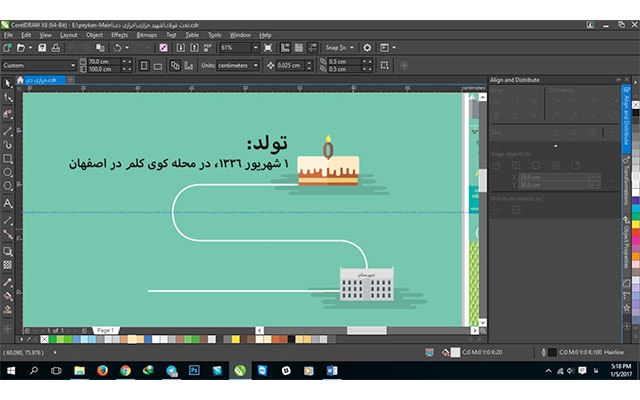This screenshot has height=400, width=640.
Task: Add a new document tab plus button
Action: pyautogui.click(x=71, y=80)
